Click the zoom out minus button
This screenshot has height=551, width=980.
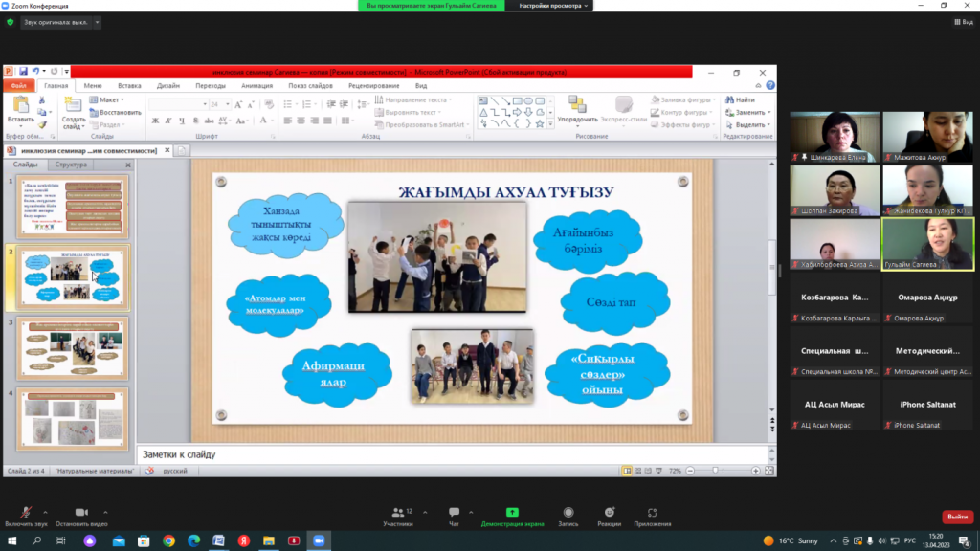pyautogui.click(x=691, y=471)
